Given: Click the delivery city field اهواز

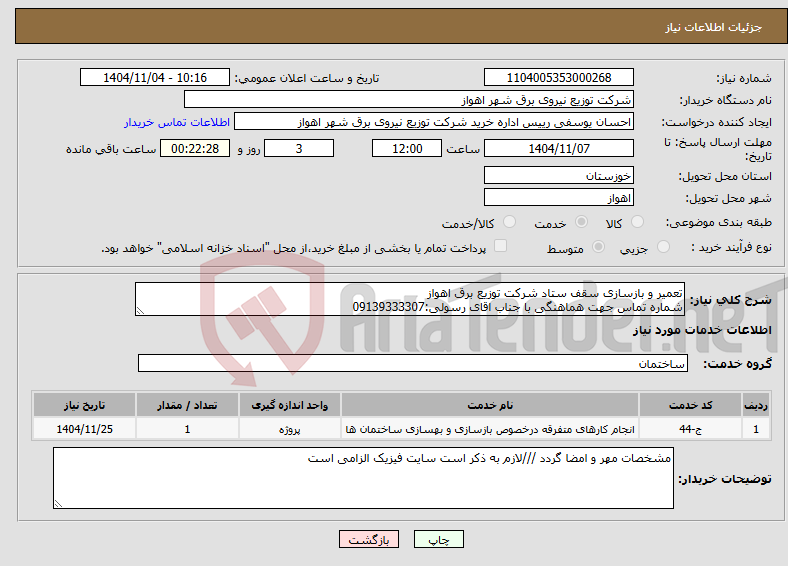Looking at the screenshot, I should pyautogui.click(x=559, y=198).
